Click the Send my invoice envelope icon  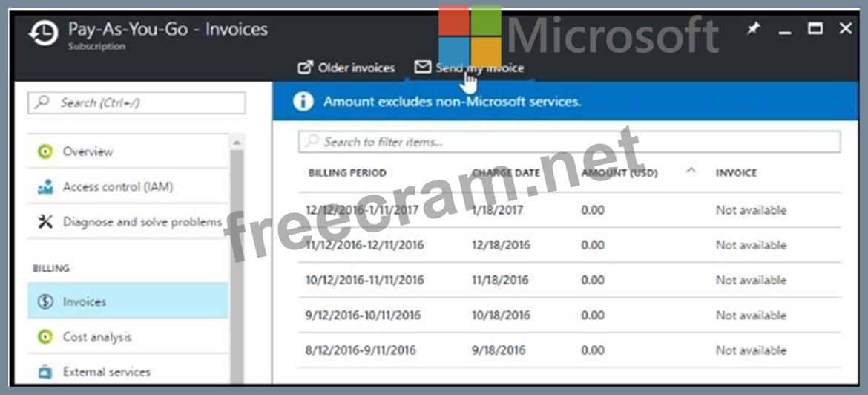click(422, 67)
